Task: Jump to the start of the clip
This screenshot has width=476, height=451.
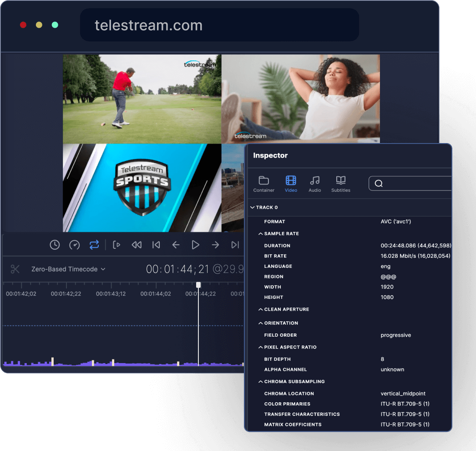Action: pyautogui.click(x=156, y=245)
